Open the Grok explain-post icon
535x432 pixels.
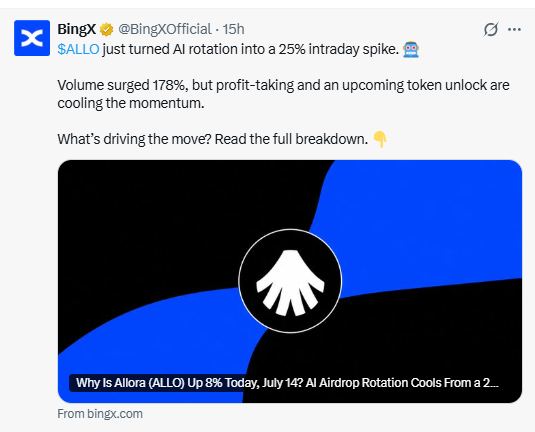pos(491,29)
